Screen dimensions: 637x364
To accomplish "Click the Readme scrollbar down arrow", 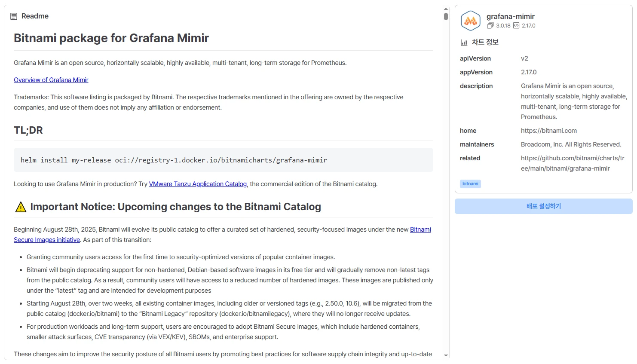I will tap(446, 355).
